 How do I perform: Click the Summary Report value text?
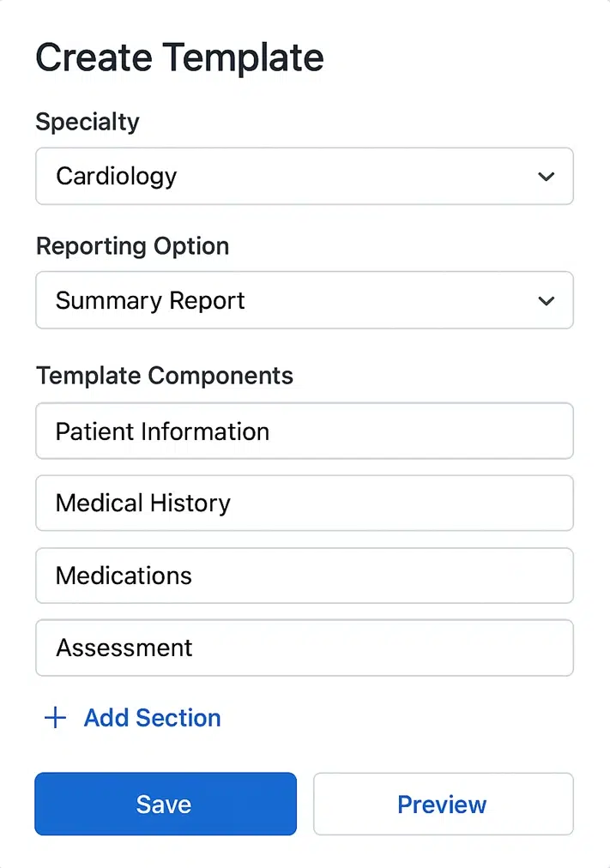pyautogui.click(x=150, y=301)
